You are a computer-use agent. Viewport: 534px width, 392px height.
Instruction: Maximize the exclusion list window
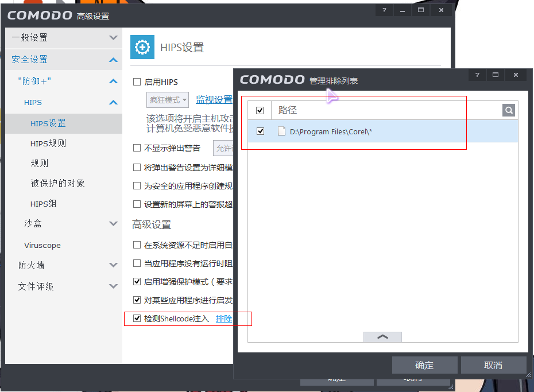pos(496,75)
